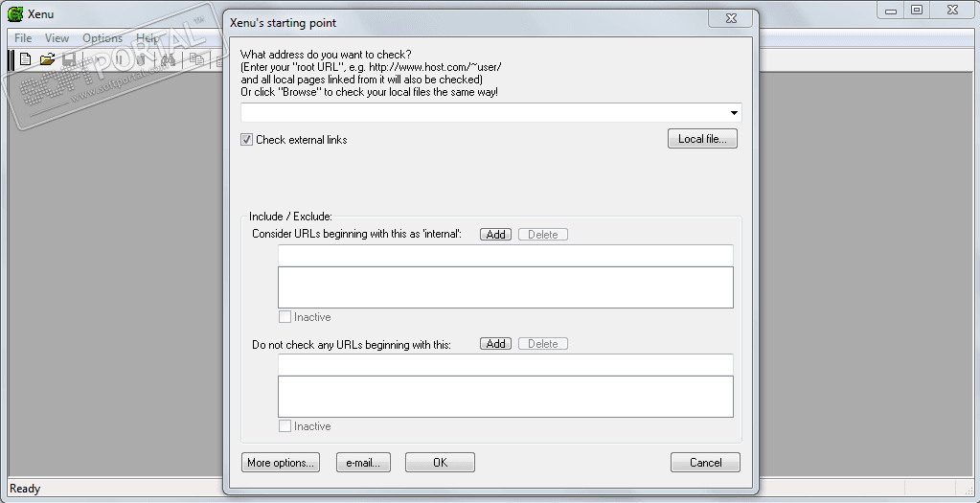Uncheck the Check external links checkbox
The image size is (980, 503).
pos(247,140)
